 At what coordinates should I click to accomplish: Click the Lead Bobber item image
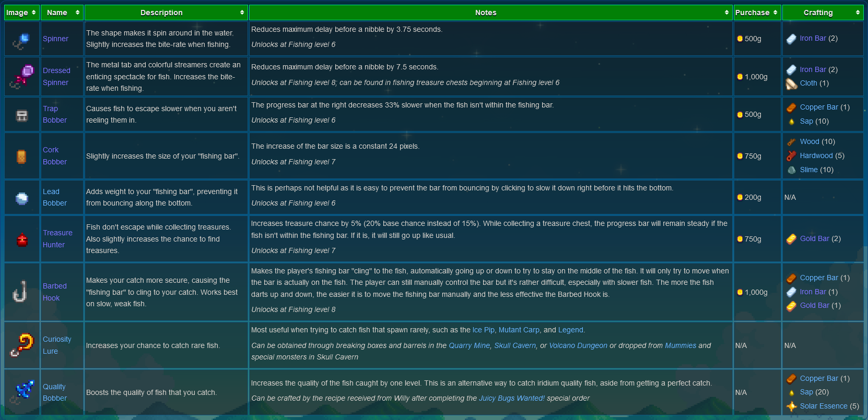(22, 198)
